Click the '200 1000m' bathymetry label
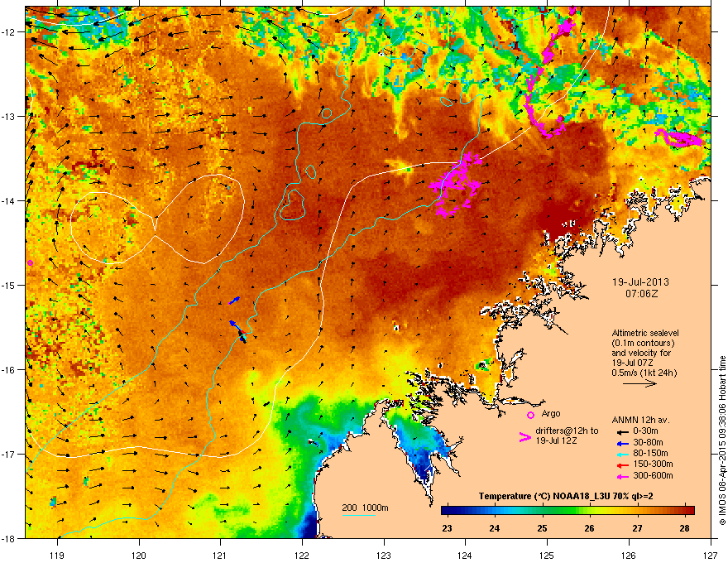 [365, 508]
